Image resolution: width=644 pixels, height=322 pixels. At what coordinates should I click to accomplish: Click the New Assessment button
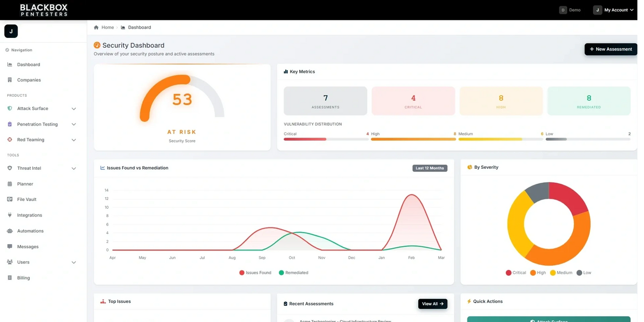(x=611, y=49)
